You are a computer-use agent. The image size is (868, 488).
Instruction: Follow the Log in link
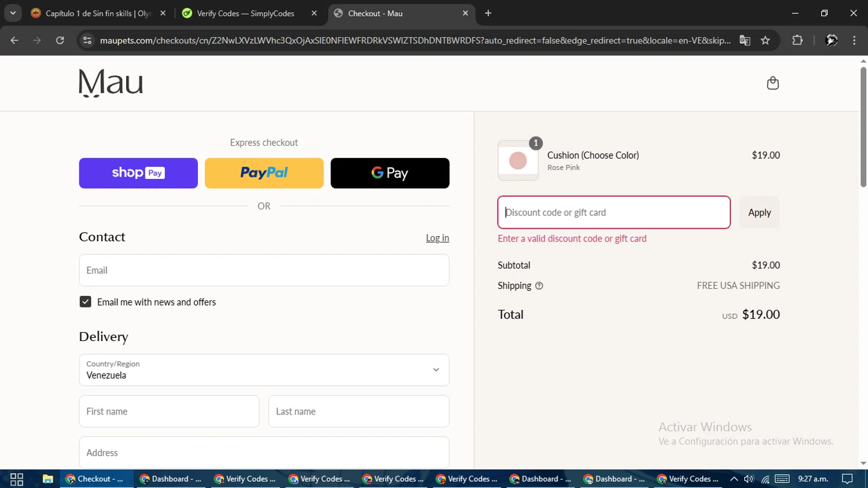pyautogui.click(x=437, y=238)
